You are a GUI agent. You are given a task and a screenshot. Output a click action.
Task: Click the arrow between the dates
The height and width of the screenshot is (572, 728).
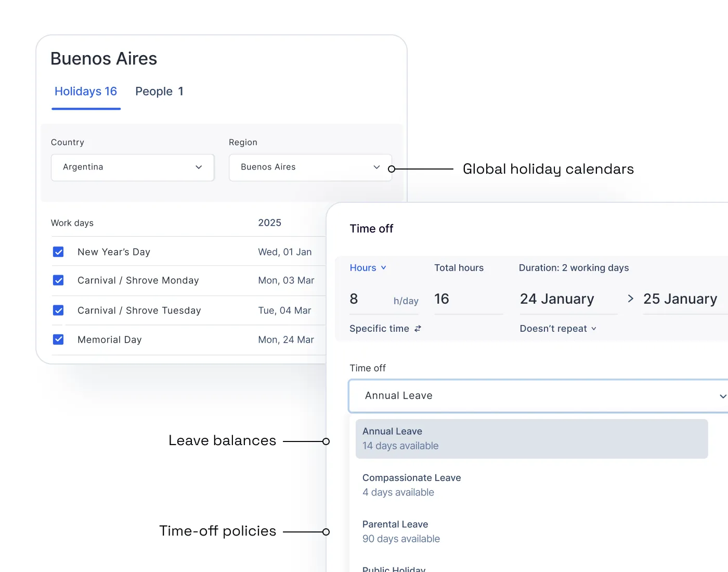(630, 298)
